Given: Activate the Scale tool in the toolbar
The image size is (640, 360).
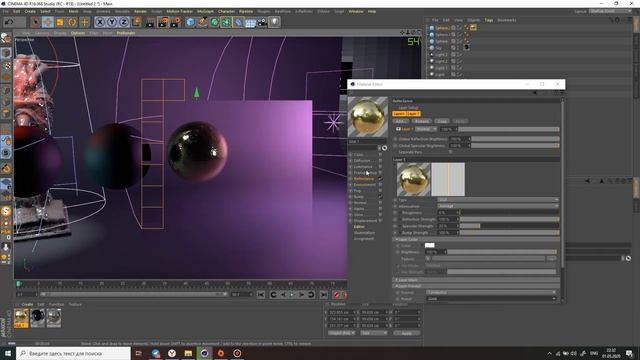Looking at the screenshot, I should [x=60, y=22].
